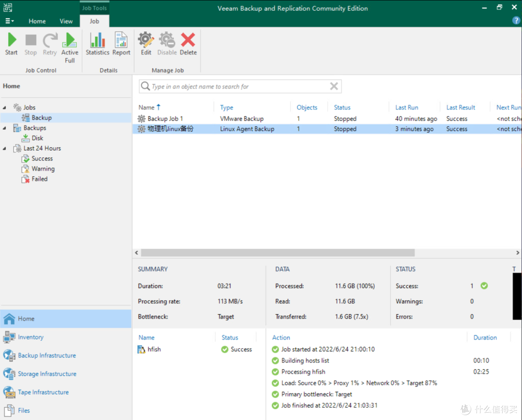The width and height of the screenshot is (522, 420).
Task: Click the search magnifier icon
Action: pos(145,86)
